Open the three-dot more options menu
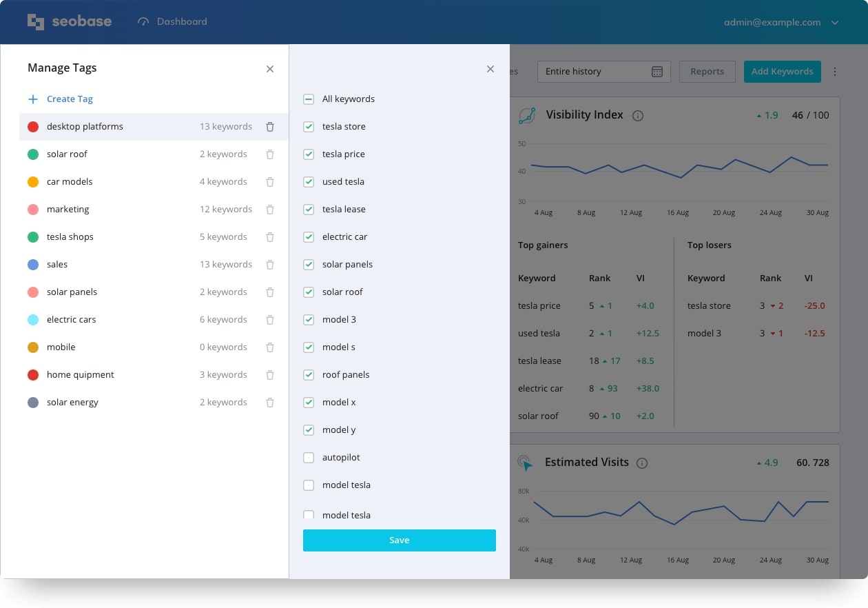 click(835, 72)
